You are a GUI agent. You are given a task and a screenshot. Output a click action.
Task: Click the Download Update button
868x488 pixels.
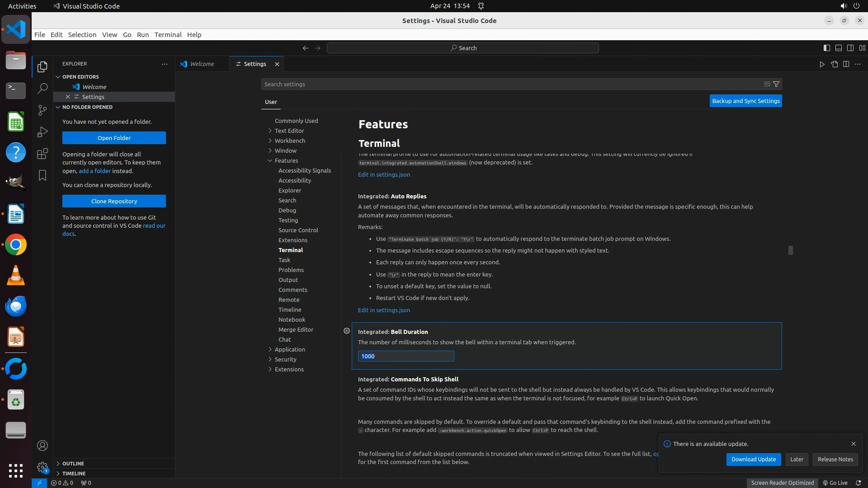pos(753,459)
